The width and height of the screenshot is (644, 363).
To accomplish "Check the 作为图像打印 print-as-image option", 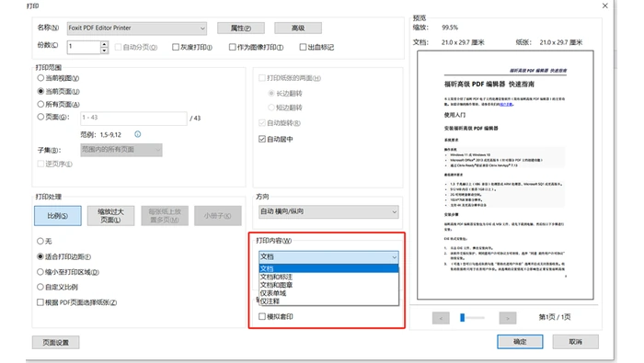I will pos(233,47).
